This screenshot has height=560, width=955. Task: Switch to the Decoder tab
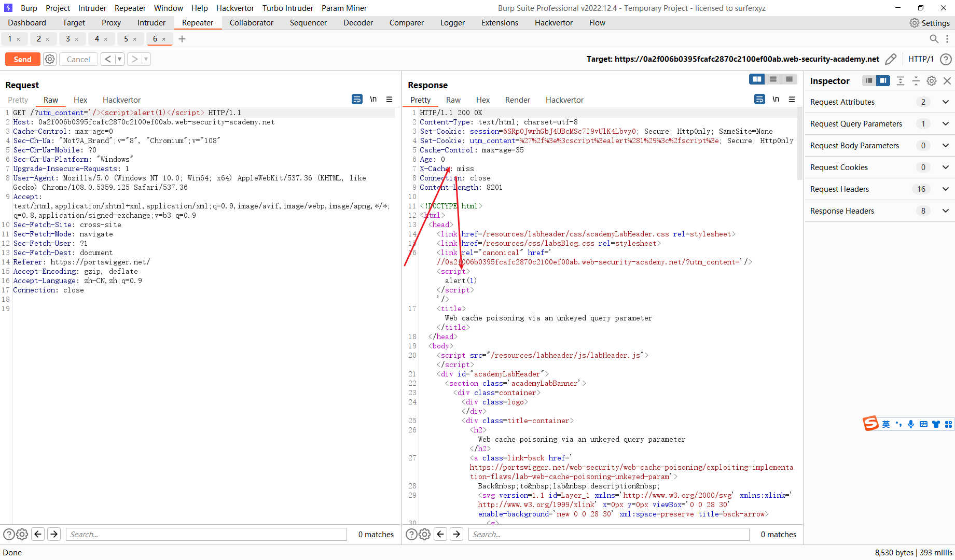click(x=358, y=23)
